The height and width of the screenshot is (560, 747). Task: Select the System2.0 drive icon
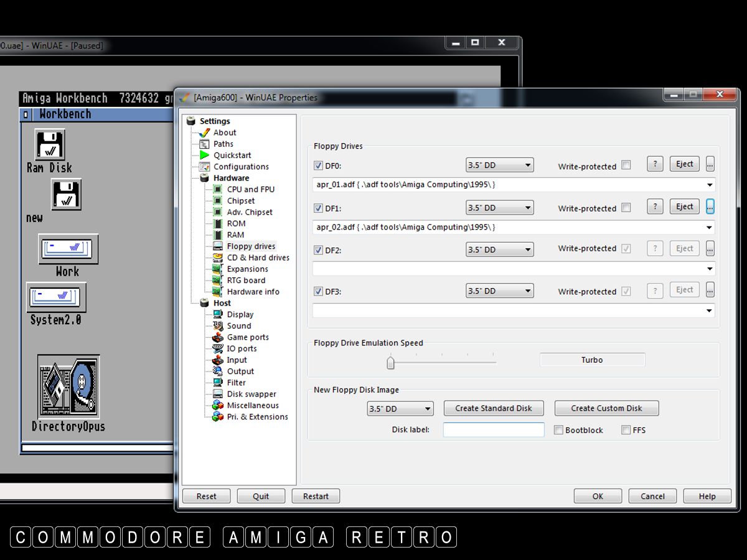[x=55, y=298]
